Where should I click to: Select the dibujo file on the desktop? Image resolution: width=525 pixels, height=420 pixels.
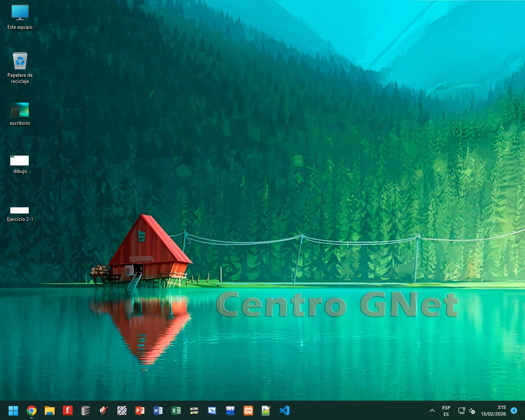click(x=20, y=163)
